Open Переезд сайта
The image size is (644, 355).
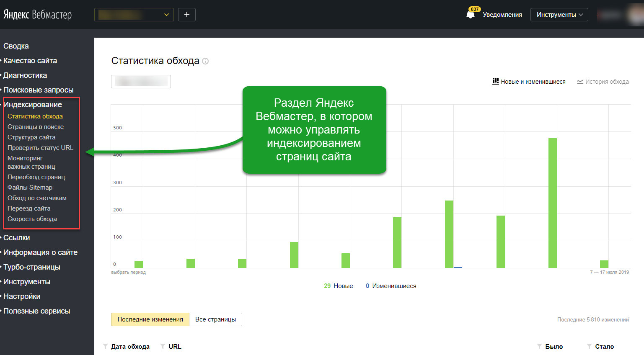(29, 208)
